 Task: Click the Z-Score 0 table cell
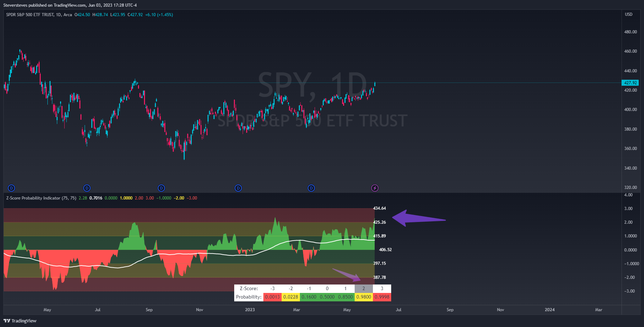(327, 288)
